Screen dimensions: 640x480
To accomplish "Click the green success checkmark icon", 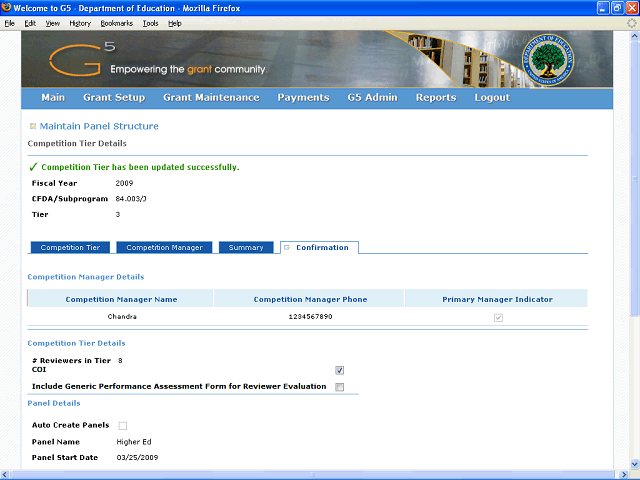I will (33, 167).
